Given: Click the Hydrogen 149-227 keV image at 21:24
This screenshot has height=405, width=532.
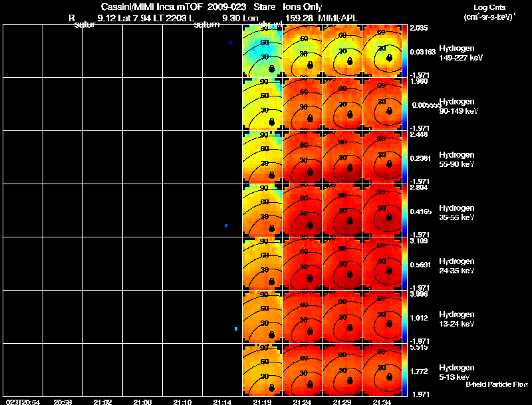Looking at the screenshot, I should (303, 51).
